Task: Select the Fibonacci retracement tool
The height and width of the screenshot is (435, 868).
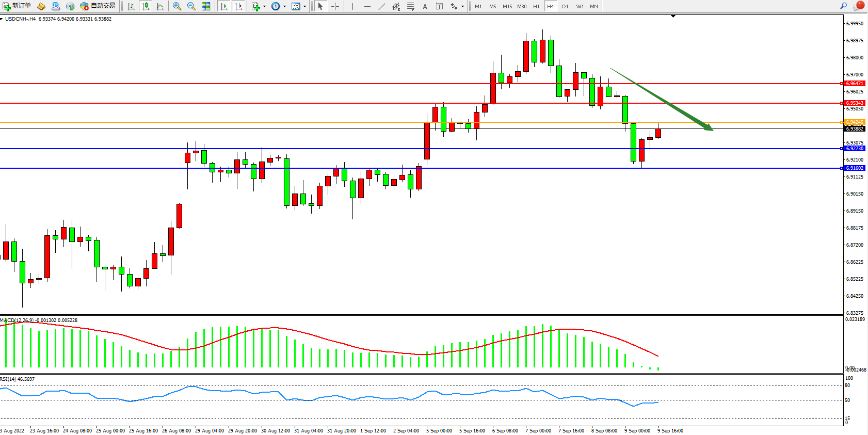Action: pos(410,6)
